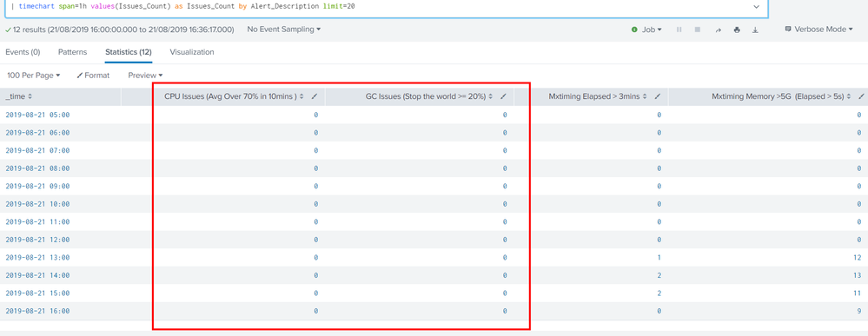Open the 100 Per Page dropdown

point(34,76)
